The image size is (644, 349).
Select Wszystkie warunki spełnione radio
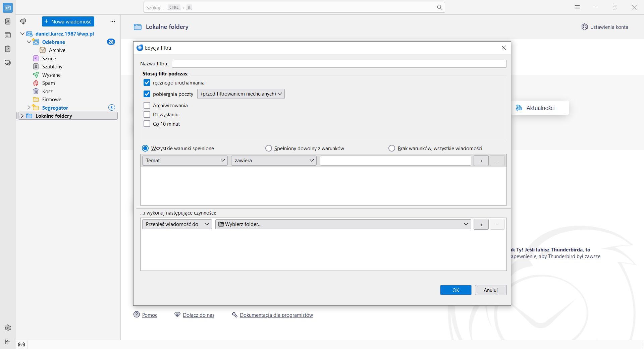[x=145, y=148]
